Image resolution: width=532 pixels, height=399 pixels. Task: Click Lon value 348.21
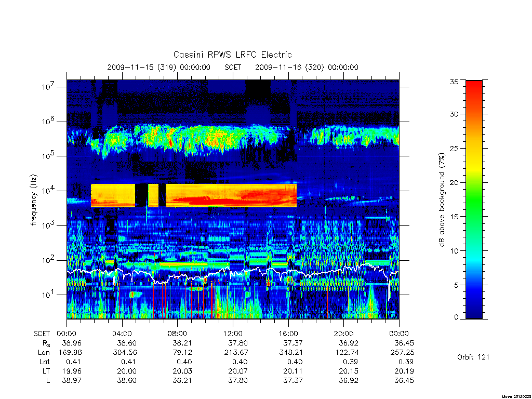[291, 353]
